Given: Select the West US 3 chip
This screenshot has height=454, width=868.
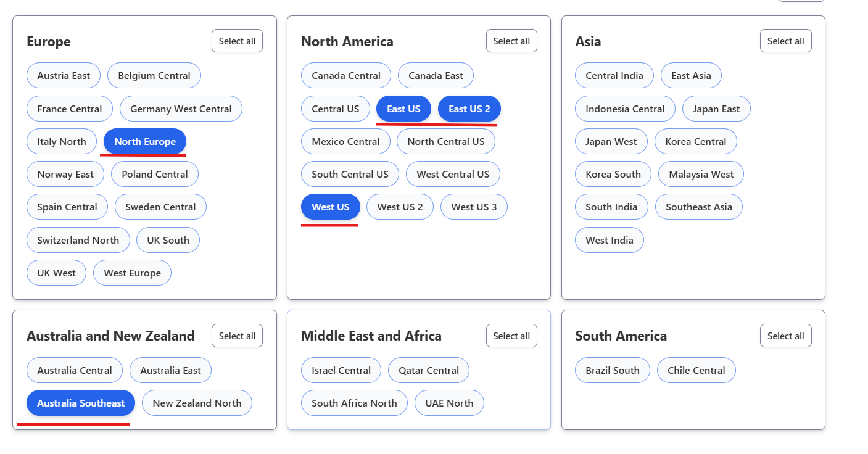Looking at the screenshot, I should click(473, 207).
